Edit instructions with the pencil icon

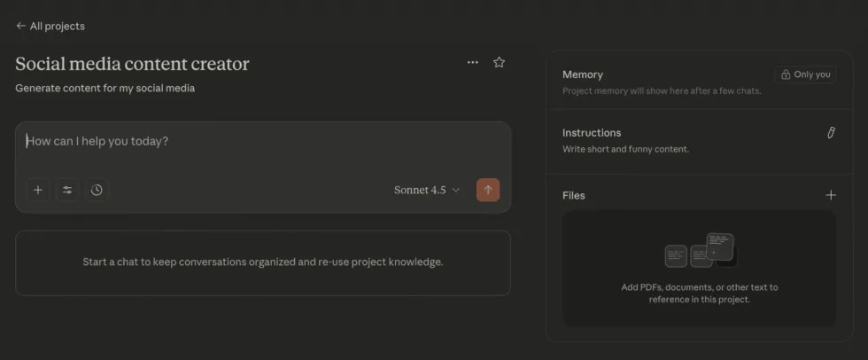830,133
